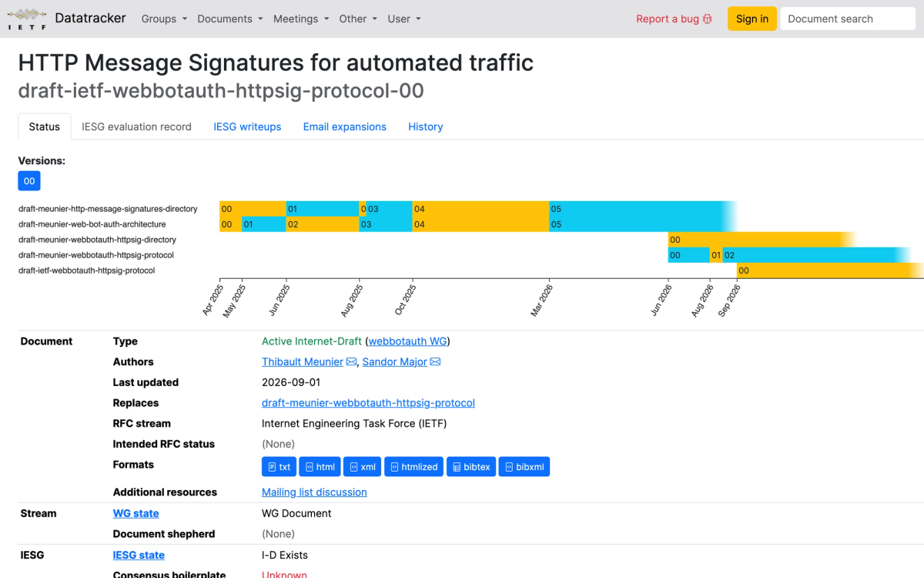924x578 pixels.
Task: Focus the Document search field
Action: (848, 18)
